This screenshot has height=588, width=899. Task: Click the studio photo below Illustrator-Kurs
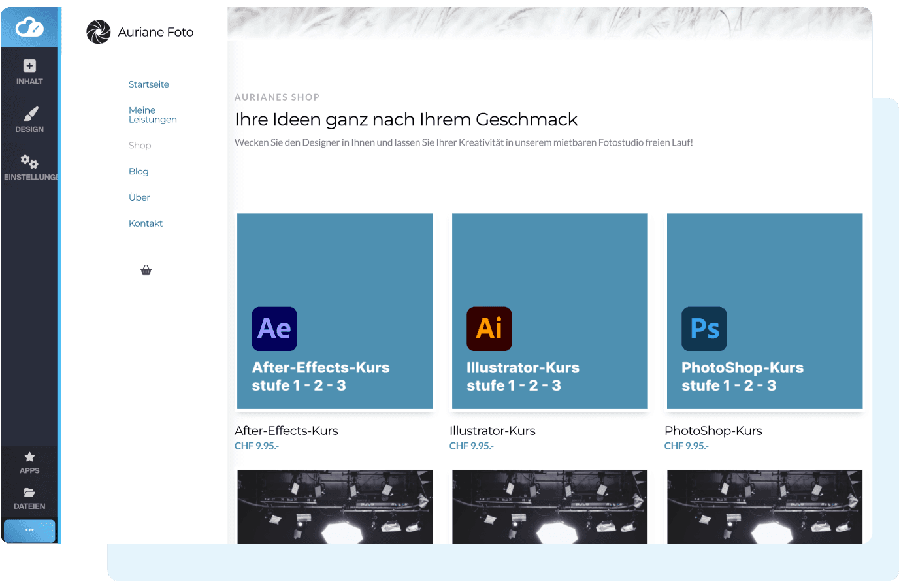550,507
